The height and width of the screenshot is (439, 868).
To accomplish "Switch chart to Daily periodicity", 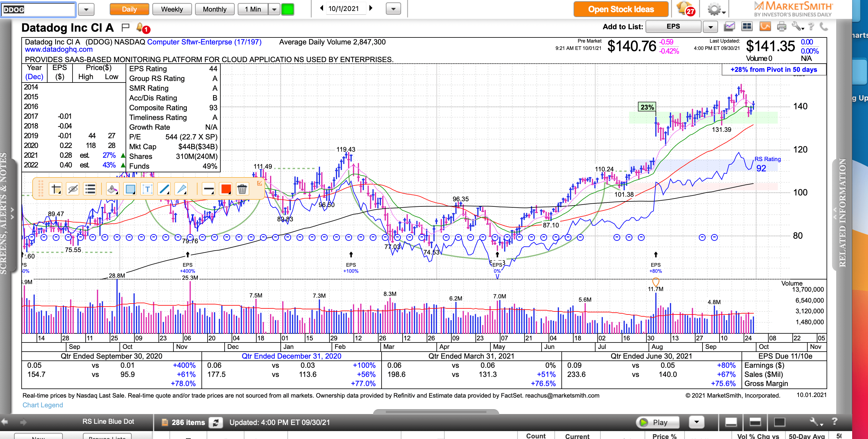I will click(x=130, y=9).
